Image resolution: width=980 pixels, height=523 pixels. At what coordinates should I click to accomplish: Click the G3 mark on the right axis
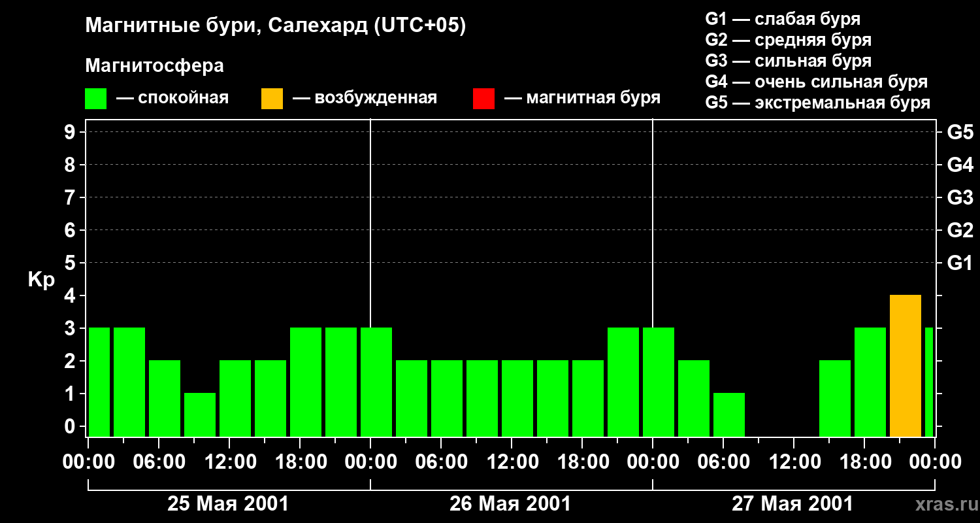(960, 197)
